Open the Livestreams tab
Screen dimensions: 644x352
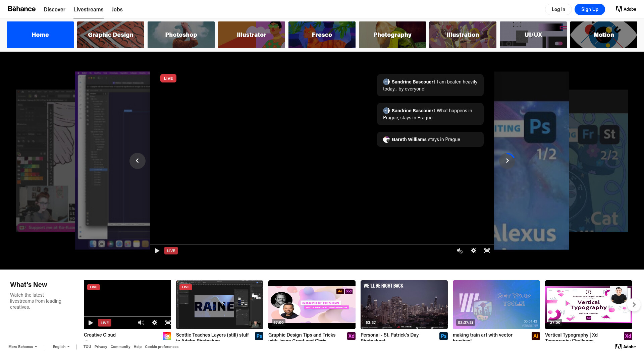tap(89, 9)
